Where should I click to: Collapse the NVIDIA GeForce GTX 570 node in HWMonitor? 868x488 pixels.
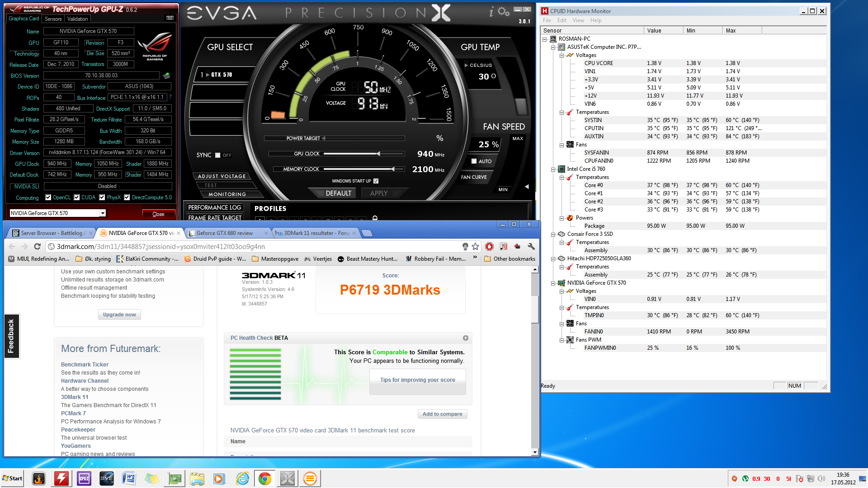pyautogui.click(x=553, y=283)
